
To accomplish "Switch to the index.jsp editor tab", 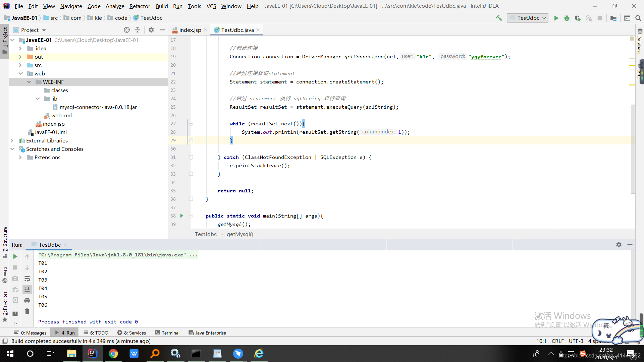I will pyautogui.click(x=190, y=30).
